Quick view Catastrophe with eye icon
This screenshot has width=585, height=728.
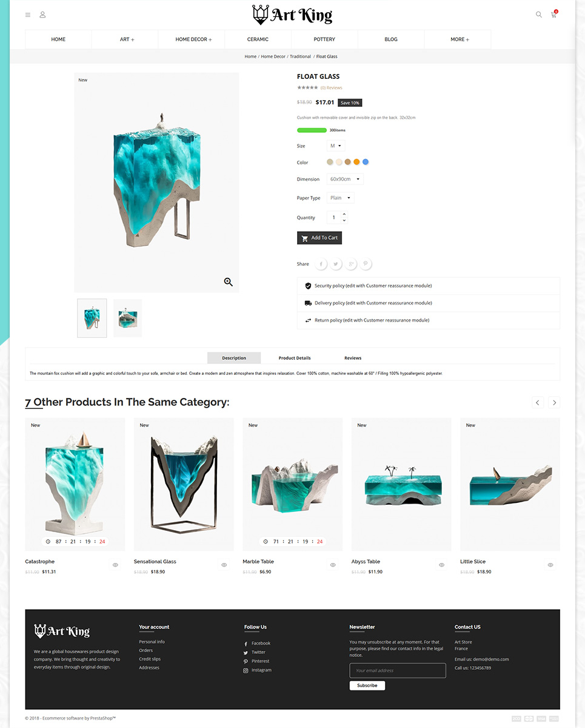click(115, 565)
